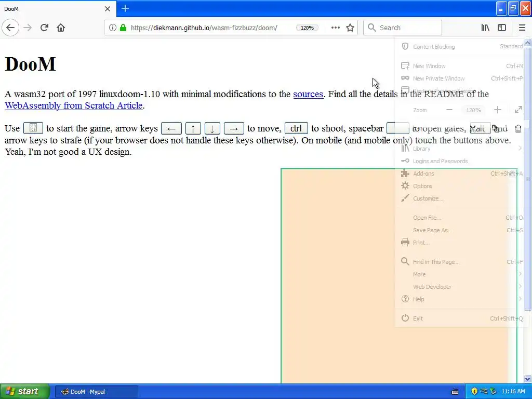Click the left arrow key button

click(171, 129)
